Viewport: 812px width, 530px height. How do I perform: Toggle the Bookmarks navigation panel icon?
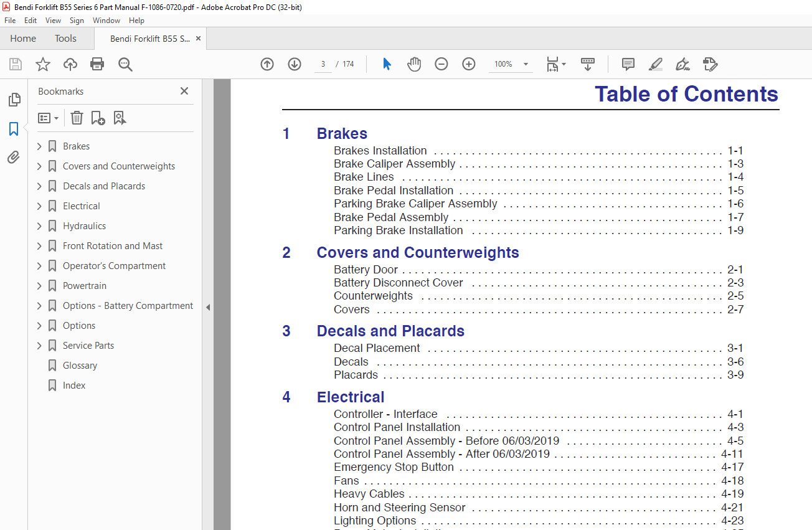pyautogui.click(x=14, y=129)
